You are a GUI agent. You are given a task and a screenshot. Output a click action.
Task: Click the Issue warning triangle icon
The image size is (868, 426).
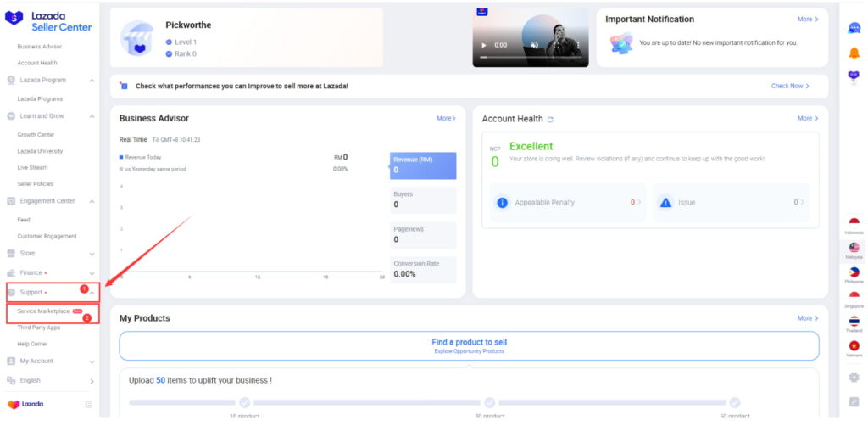[x=665, y=203]
